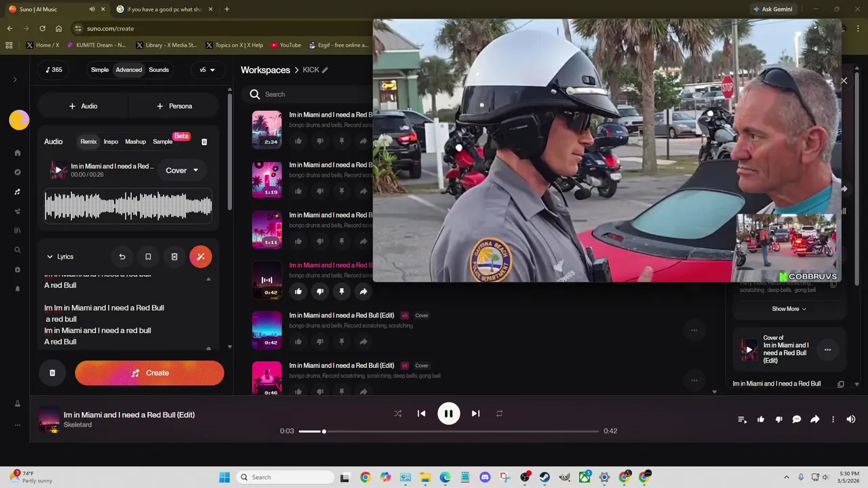Select the Inspo audio tab
This screenshot has height=488, width=868.
click(x=111, y=142)
